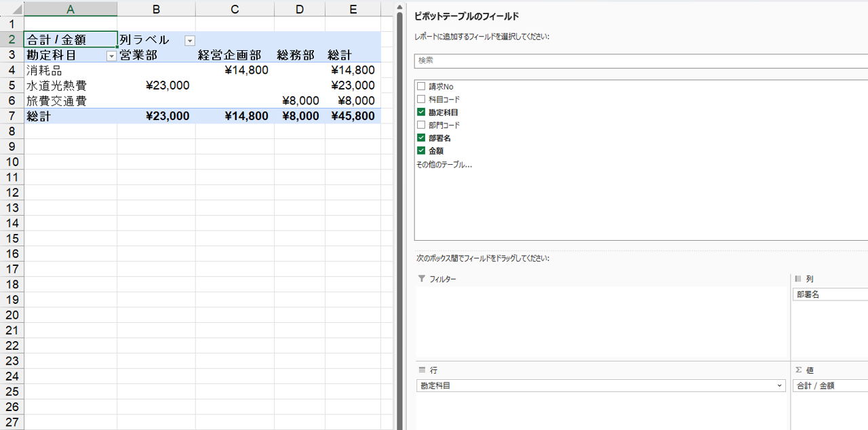Click the funnel icon beside フィルター
Screen dimensions: 868x430
click(x=422, y=279)
